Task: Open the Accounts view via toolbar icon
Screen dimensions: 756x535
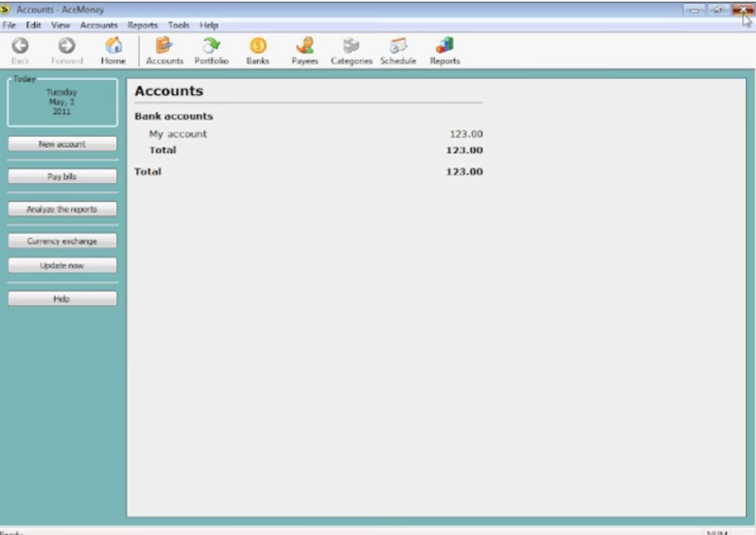Action: [x=164, y=50]
